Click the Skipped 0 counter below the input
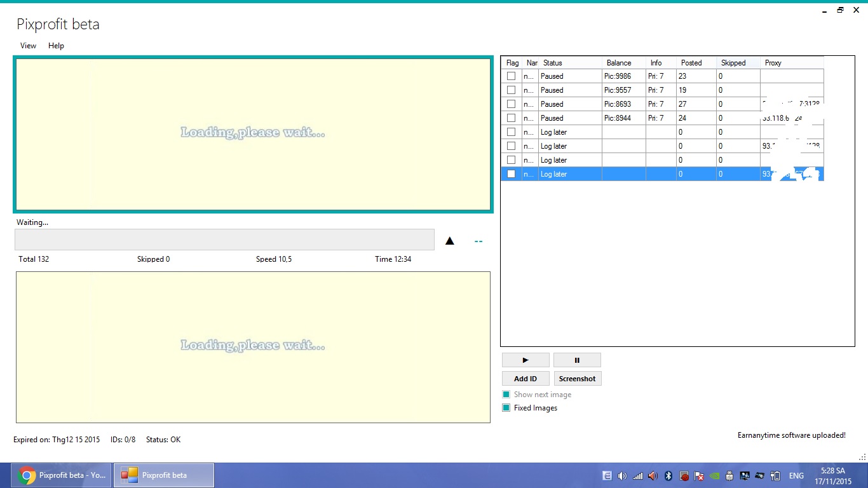Image resolution: width=868 pixels, height=488 pixels. click(x=154, y=259)
